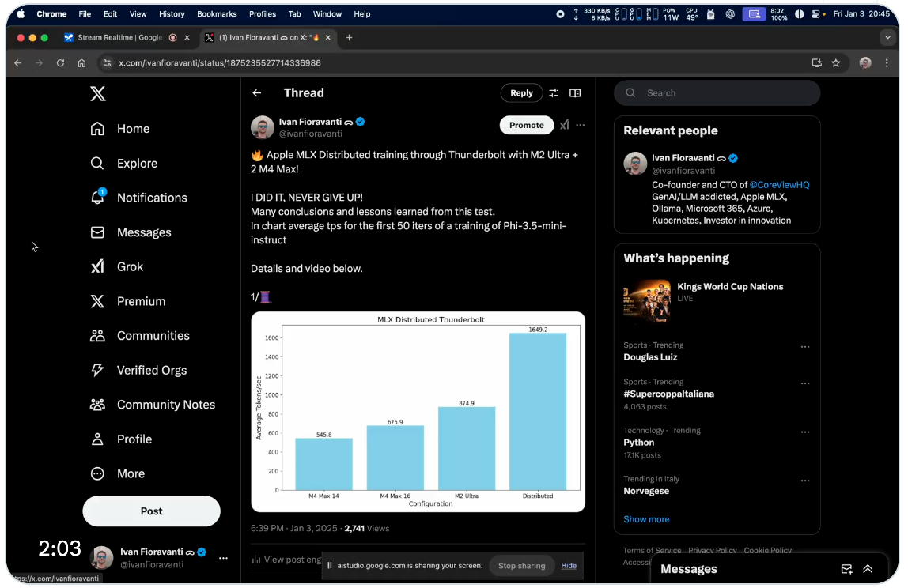Select the Ivan Fioravanti on X tab
The width and height of the screenshot is (908, 588).
(x=267, y=38)
